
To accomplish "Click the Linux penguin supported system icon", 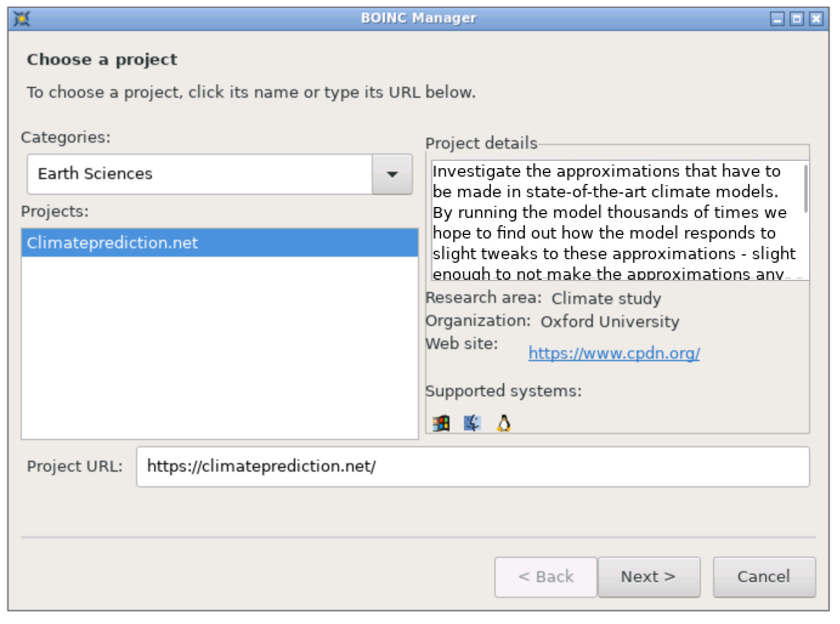I will point(504,423).
